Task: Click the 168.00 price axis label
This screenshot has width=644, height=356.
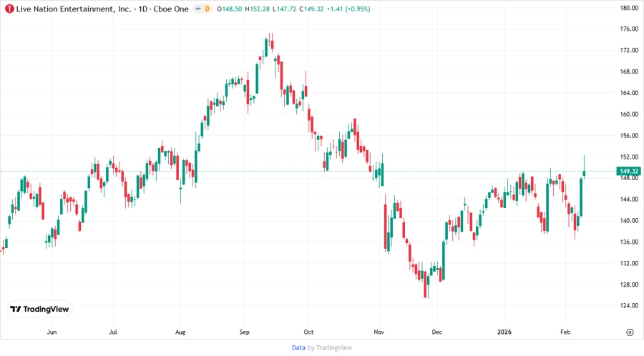Action: [629, 71]
